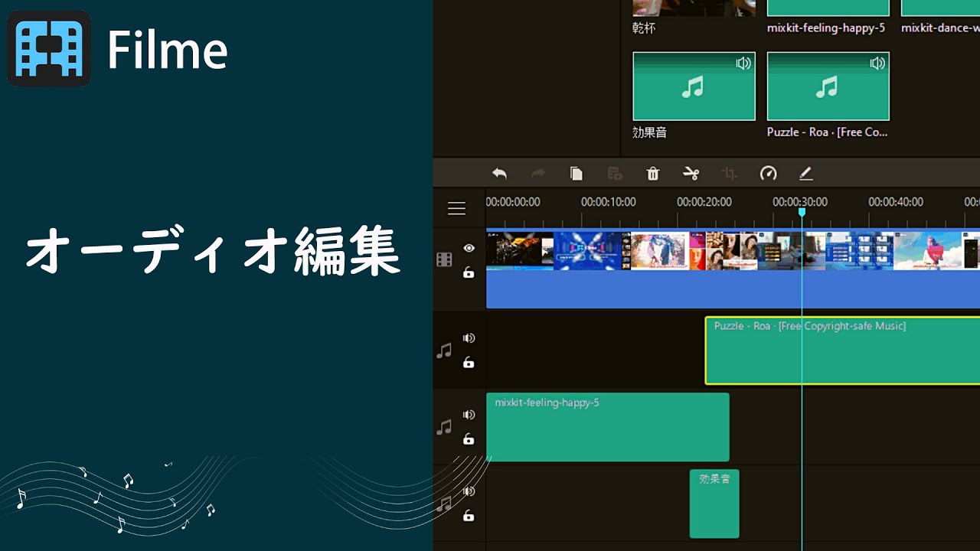
Task: Mute the mixkit-feeling-happy-5 audio track
Action: click(469, 415)
